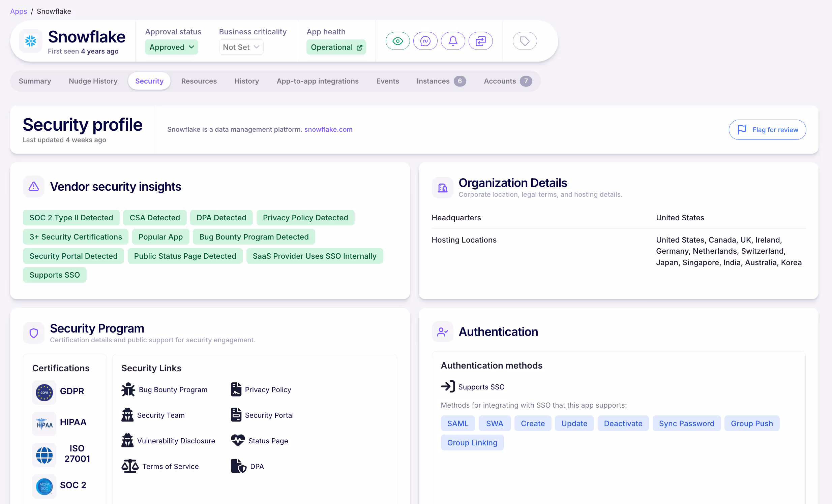832x504 pixels.
Task: Click the Bug Bounty Program Detected tag
Action: click(254, 237)
